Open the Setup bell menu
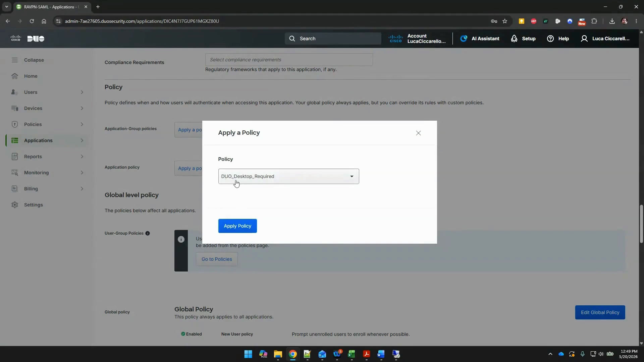This screenshot has height=362, width=644. [523, 39]
